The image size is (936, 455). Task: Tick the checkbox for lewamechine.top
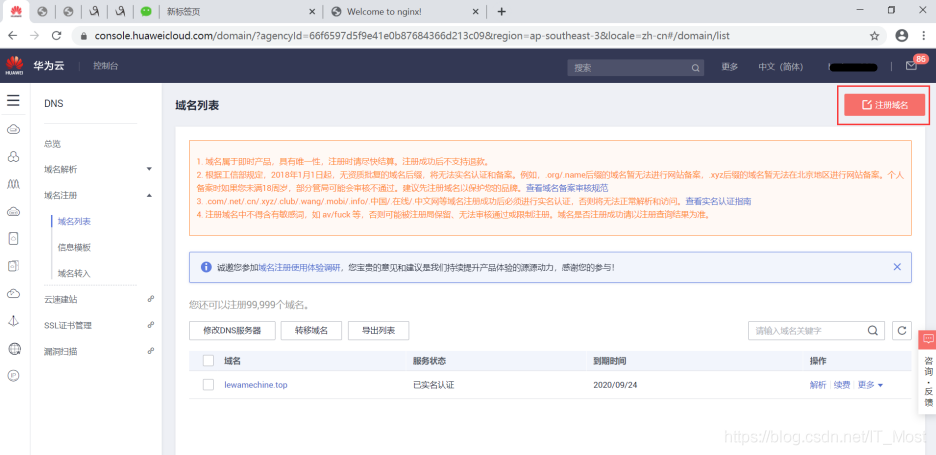click(x=208, y=385)
